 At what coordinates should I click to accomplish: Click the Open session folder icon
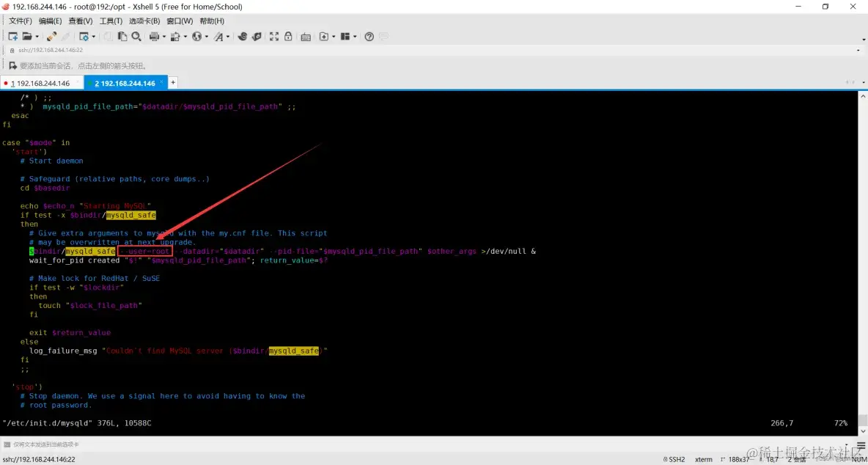26,37
